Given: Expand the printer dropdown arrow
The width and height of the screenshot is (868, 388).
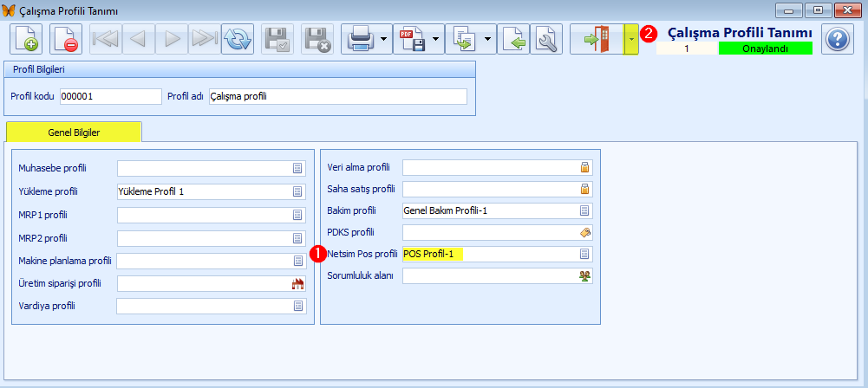Looking at the screenshot, I should [x=383, y=40].
